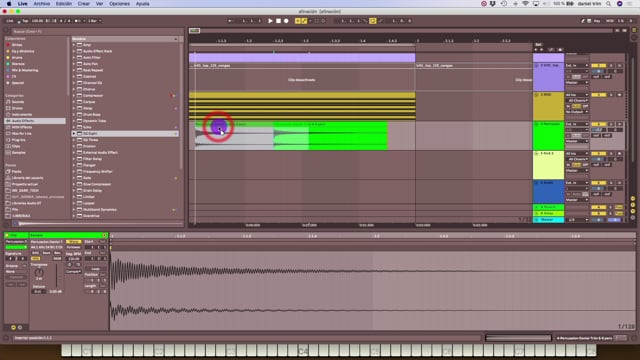Arm recording on 2 MIDI track
640x360 pixels.
(x=620, y=95)
